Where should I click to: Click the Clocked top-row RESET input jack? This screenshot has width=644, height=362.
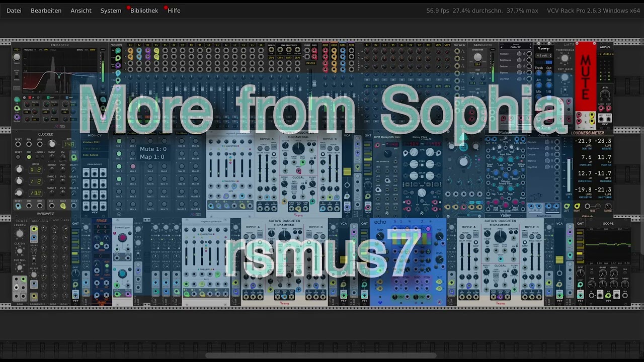[18, 144]
